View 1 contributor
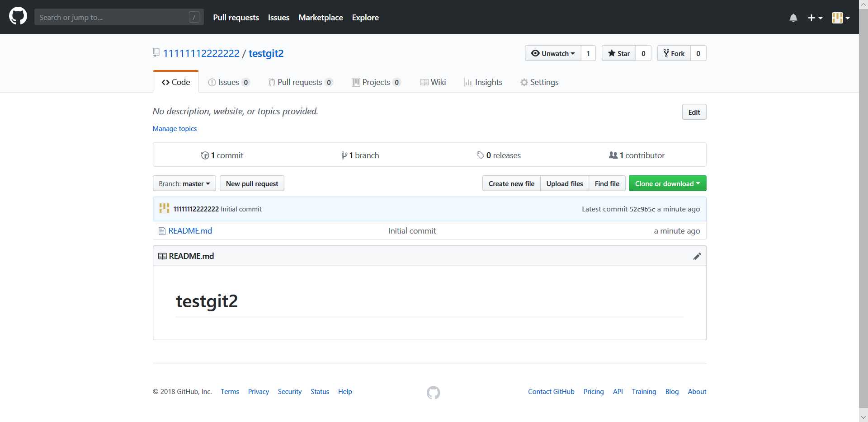 pyautogui.click(x=637, y=155)
